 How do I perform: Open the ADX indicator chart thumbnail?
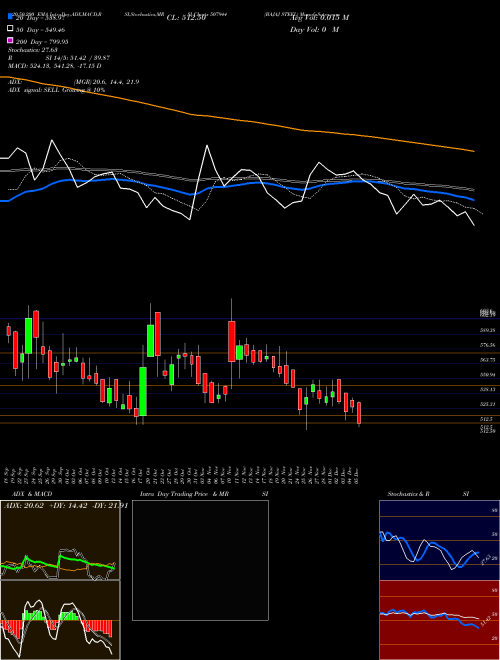tap(60, 540)
